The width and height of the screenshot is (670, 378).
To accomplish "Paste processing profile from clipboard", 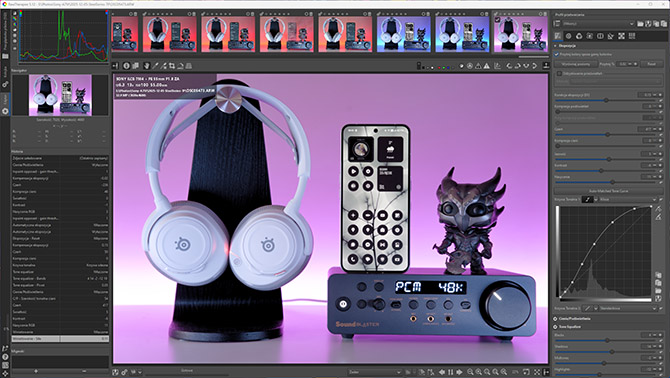I will pyautogui.click(x=664, y=24).
